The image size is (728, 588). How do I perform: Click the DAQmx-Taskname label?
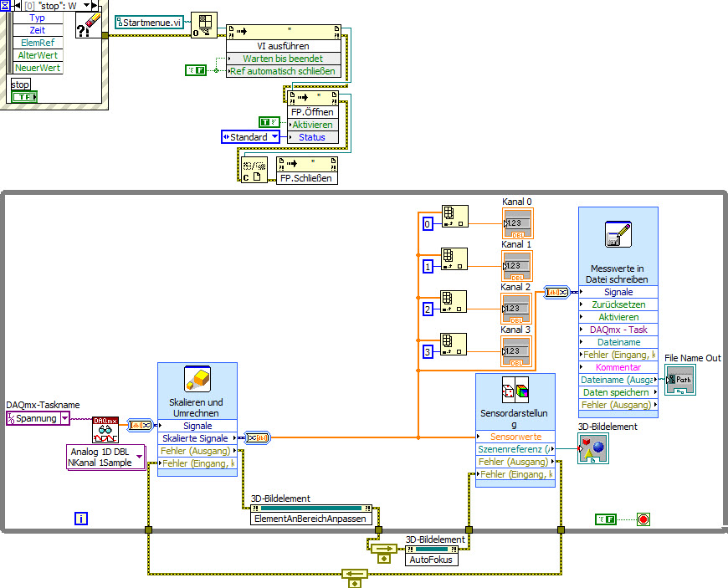click(43, 405)
